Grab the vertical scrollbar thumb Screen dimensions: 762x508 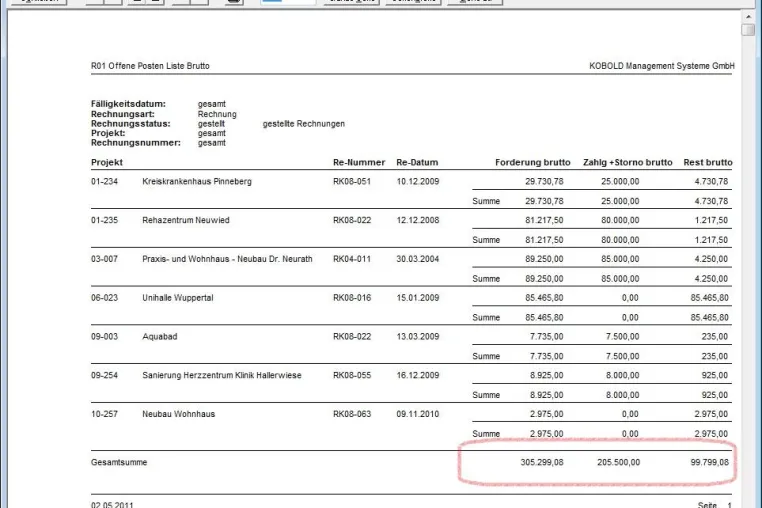[x=748, y=30]
